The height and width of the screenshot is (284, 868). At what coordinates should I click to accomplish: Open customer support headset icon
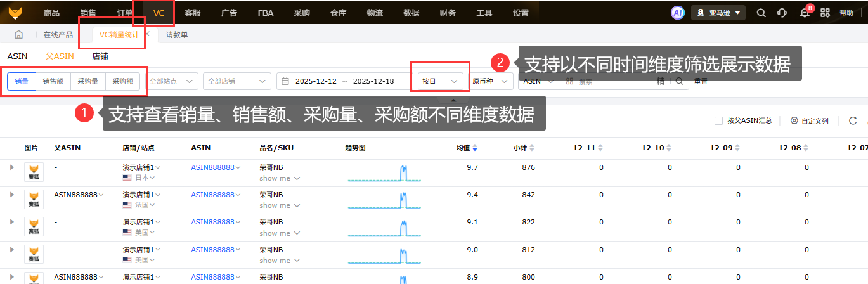[x=782, y=13]
